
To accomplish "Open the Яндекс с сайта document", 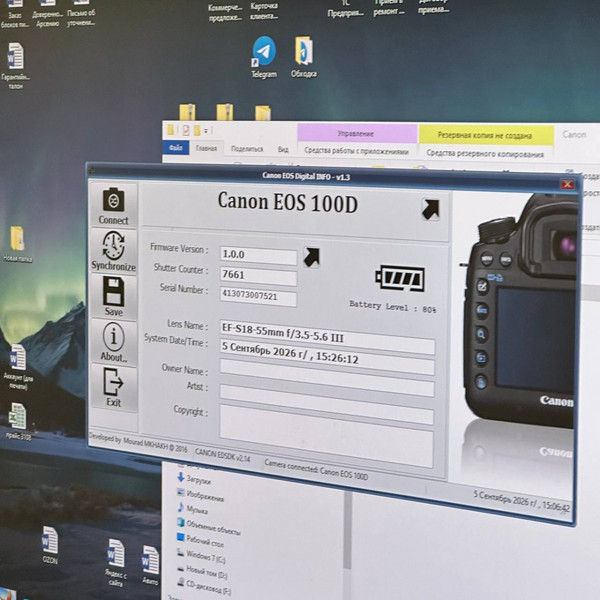I will (116, 562).
